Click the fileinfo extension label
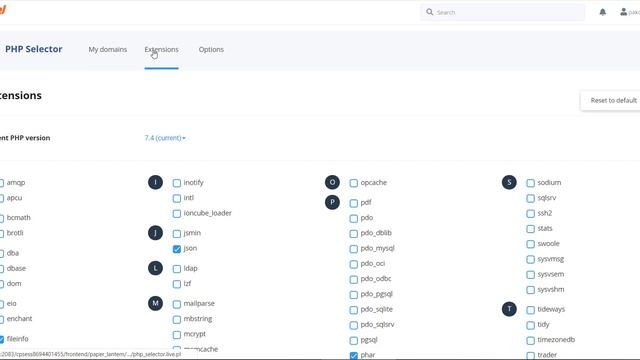 [x=18, y=339]
